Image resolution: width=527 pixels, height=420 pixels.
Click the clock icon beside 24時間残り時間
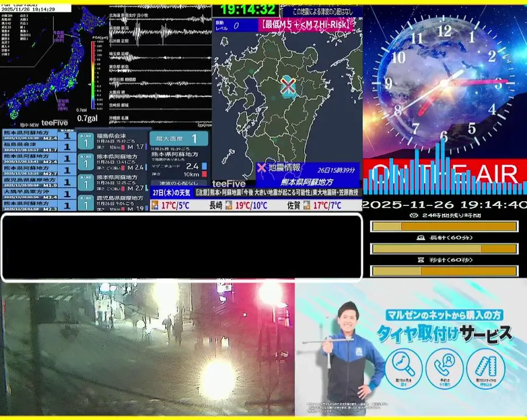point(414,215)
